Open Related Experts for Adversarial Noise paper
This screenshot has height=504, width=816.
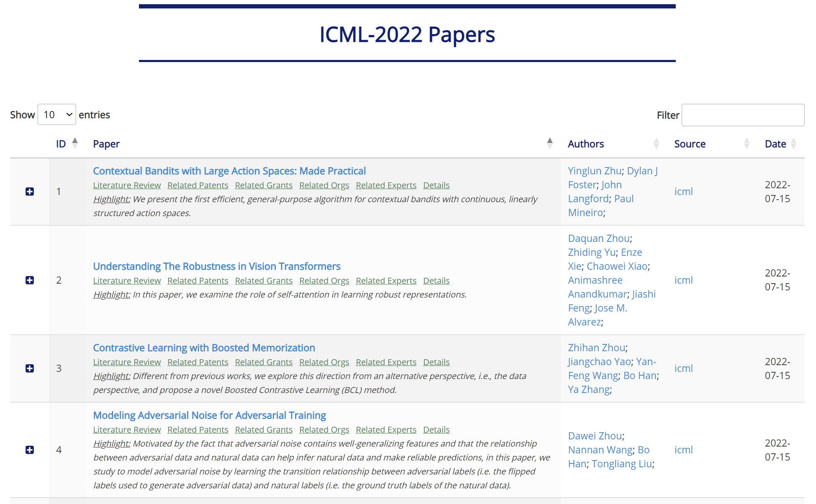click(x=386, y=430)
